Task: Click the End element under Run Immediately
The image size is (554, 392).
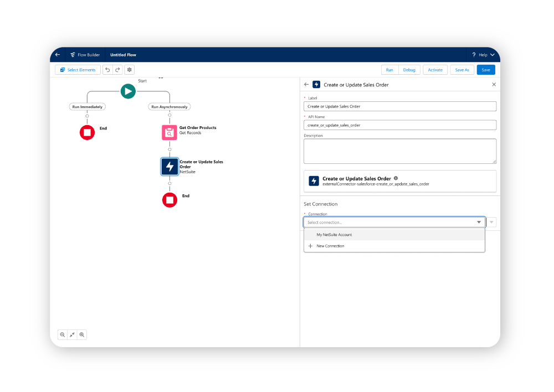Action: coord(88,132)
